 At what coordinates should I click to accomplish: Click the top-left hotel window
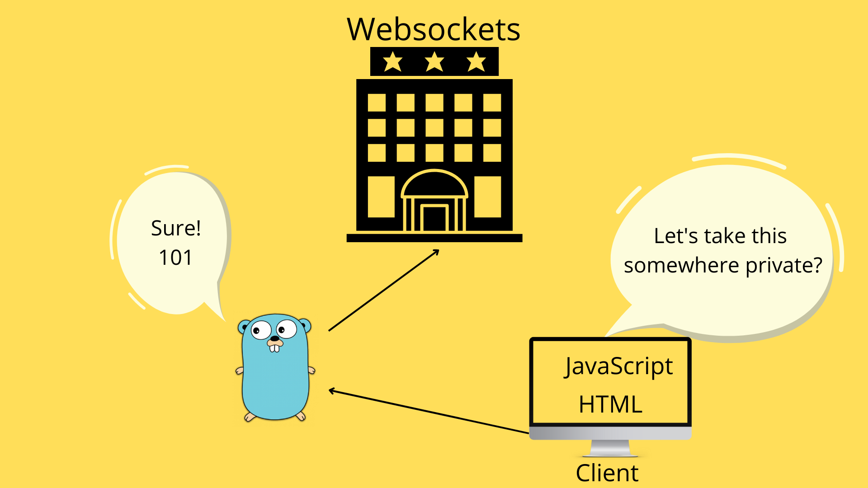point(376,103)
